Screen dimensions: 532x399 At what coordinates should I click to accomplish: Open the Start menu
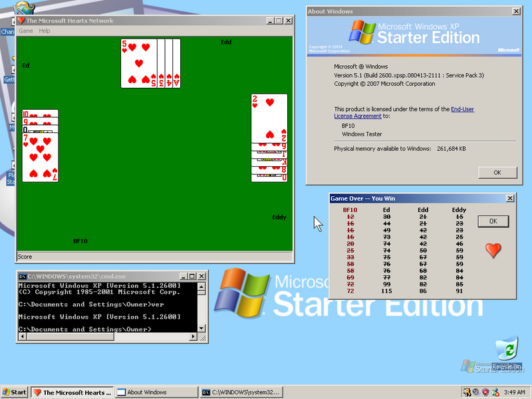(x=14, y=392)
